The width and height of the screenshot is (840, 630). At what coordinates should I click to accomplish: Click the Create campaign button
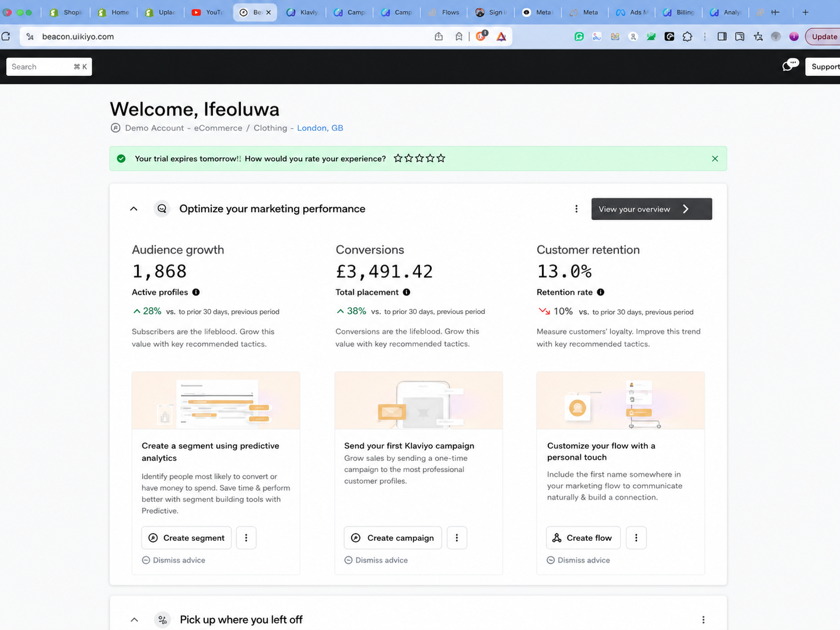coord(393,538)
